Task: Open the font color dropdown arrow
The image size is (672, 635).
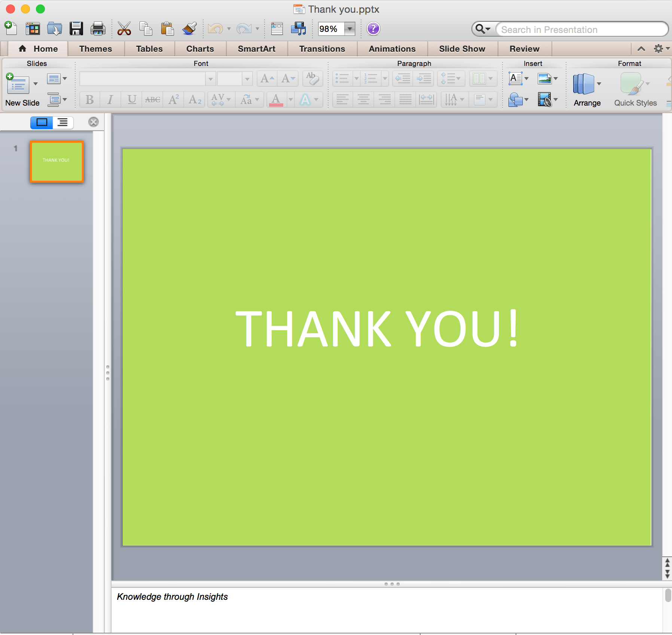Action: [x=291, y=100]
